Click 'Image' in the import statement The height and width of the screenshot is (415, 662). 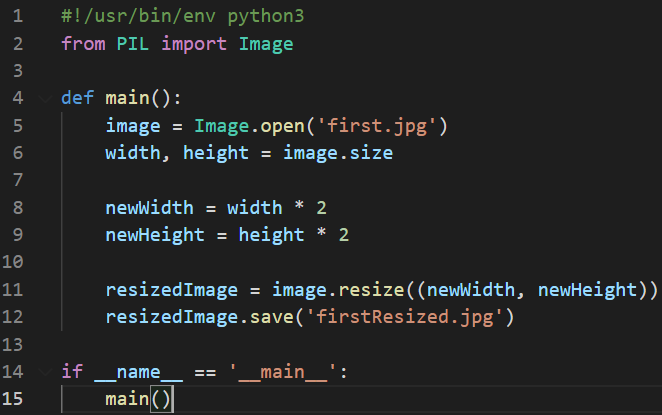click(266, 44)
